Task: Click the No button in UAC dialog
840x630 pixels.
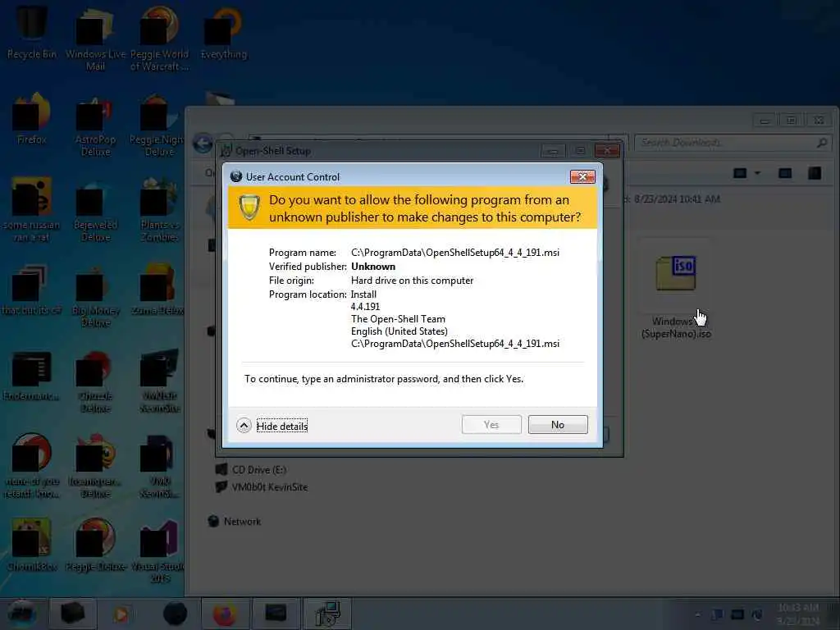Action: (558, 424)
